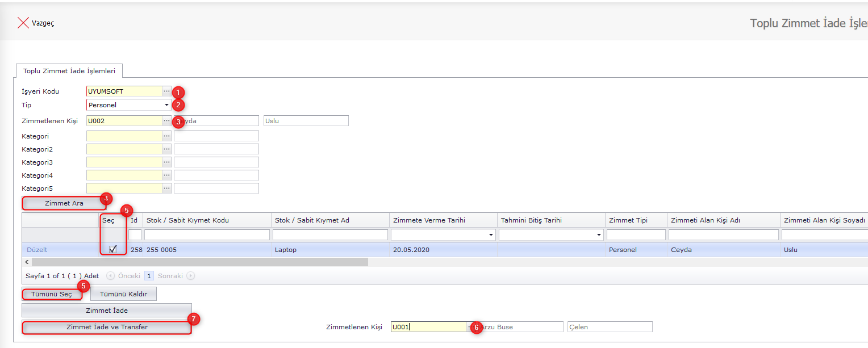The width and height of the screenshot is (868, 348).
Task: Go to previous page with Önceki arrow
Action: point(110,276)
